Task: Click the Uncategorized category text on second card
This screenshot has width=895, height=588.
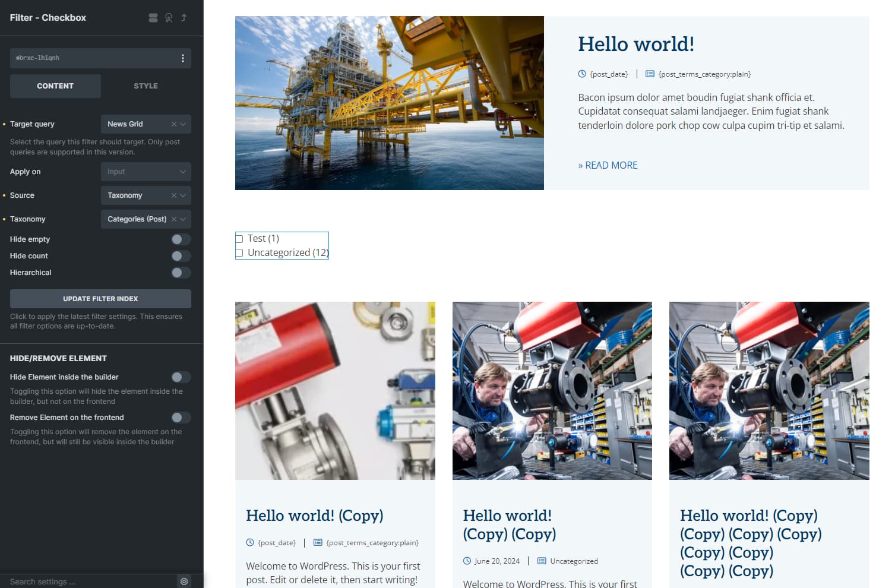Action: pyautogui.click(x=574, y=561)
